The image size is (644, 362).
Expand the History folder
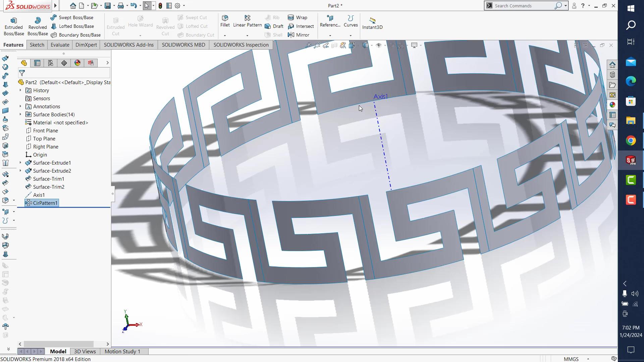(20, 90)
